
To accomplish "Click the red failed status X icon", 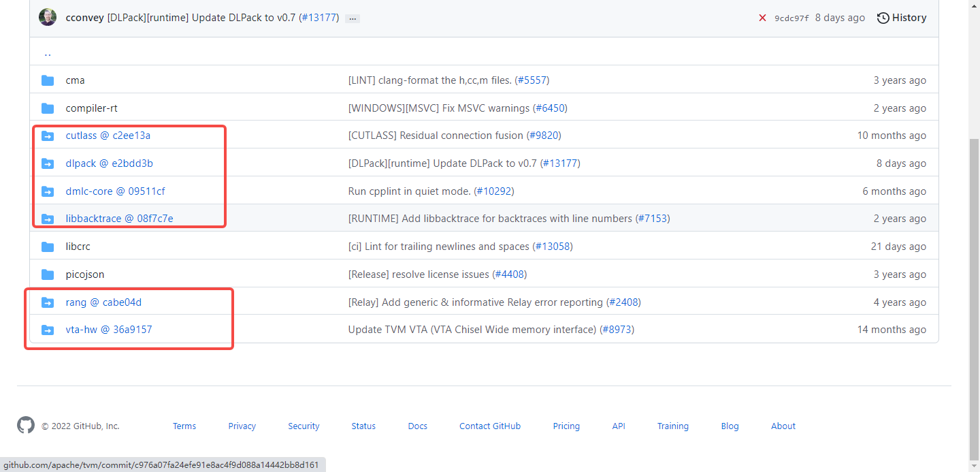I will [762, 18].
